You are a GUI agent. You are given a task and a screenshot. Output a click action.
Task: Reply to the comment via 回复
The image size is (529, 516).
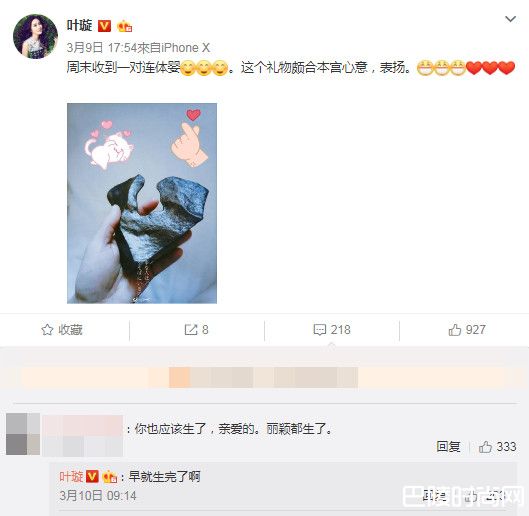point(448,446)
